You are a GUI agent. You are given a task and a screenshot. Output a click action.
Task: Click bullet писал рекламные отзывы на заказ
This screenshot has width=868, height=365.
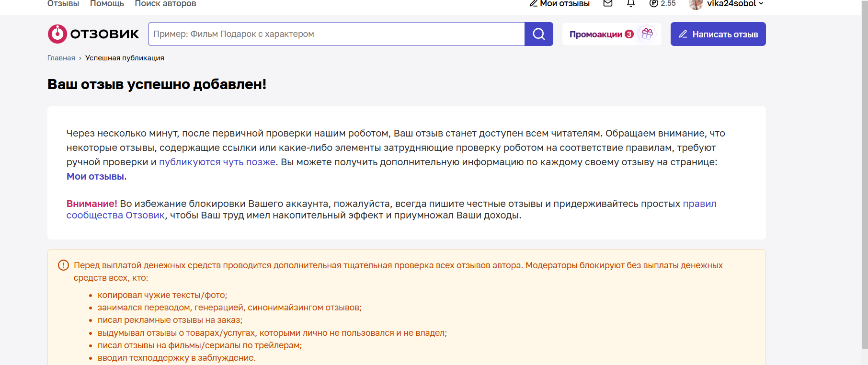170,320
